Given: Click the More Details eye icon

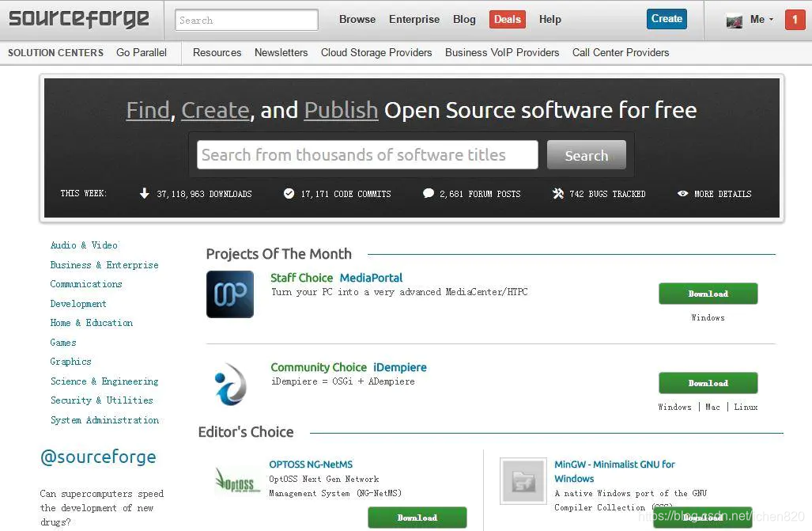Looking at the screenshot, I should (682, 193).
